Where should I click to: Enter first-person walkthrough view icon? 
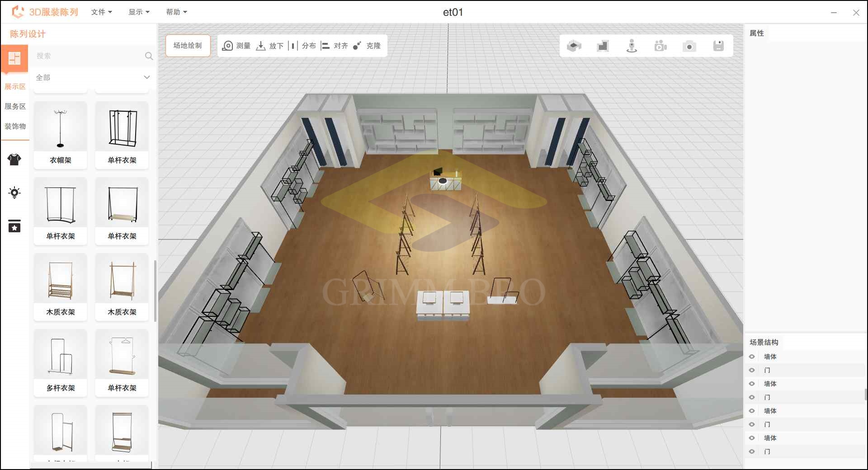632,46
